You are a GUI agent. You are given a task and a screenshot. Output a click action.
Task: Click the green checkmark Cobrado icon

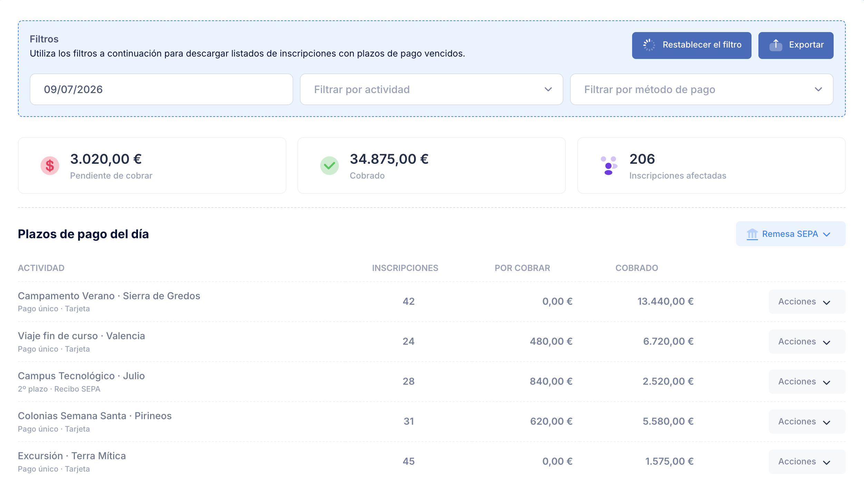329,166
